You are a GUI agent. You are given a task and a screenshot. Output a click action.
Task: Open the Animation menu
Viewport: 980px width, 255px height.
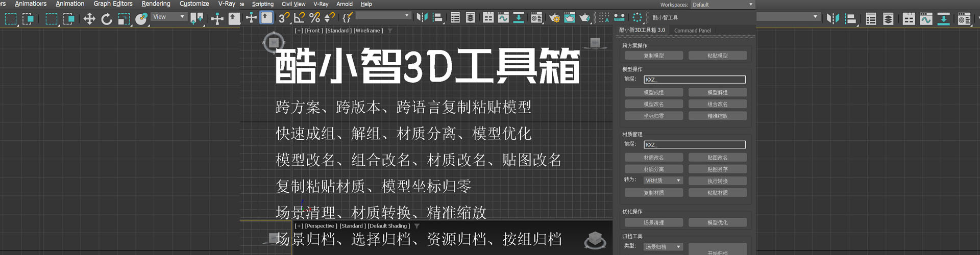70,4
